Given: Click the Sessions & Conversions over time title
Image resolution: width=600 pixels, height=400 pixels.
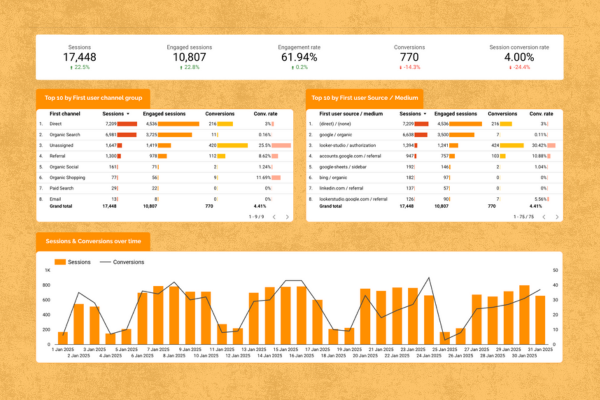Looking at the screenshot, I should [x=96, y=243].
